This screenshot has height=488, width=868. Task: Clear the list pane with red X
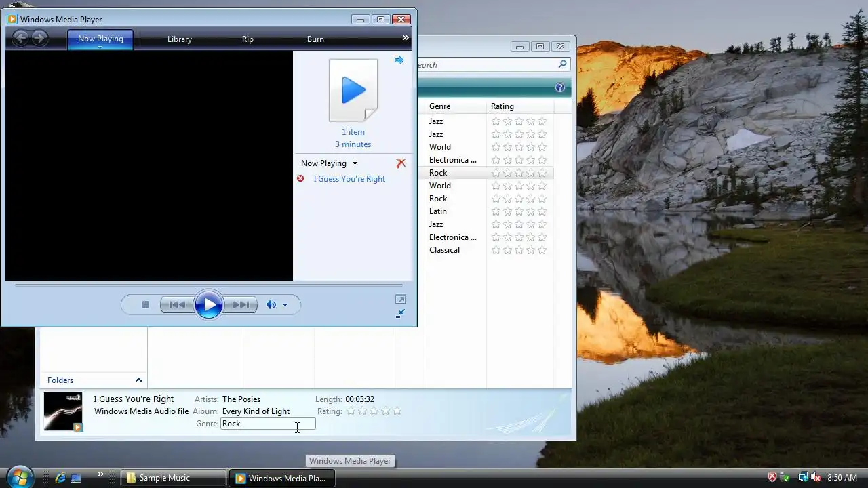(401, 163)
